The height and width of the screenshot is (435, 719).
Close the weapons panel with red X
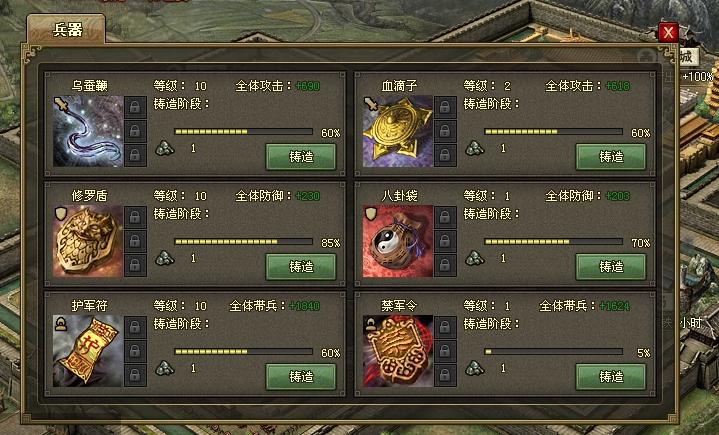tap(668, 33)
